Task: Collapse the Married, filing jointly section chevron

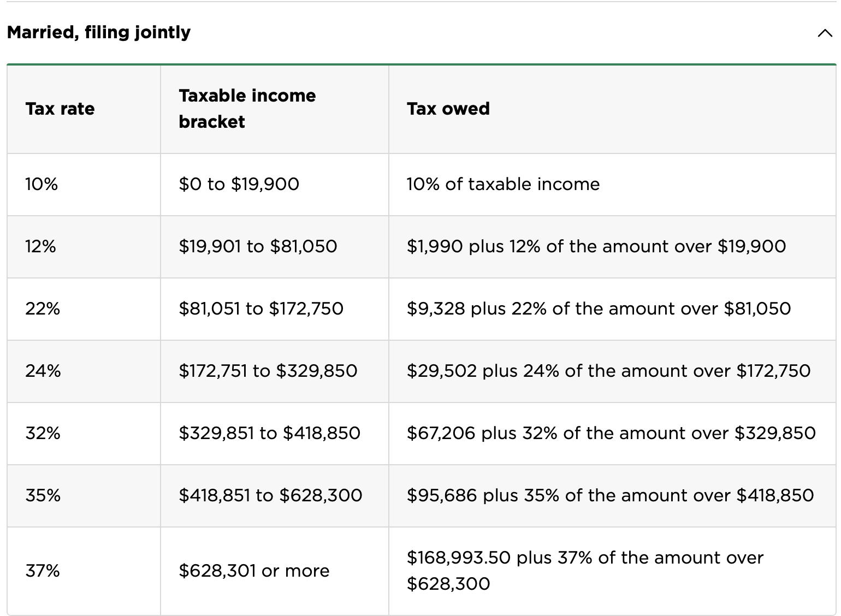Action: [825, 33]
